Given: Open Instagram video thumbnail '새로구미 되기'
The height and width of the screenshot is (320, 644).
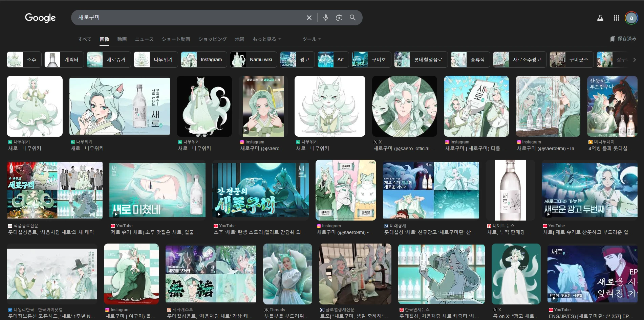Looking at the screenshot, I should coord(263,106).
